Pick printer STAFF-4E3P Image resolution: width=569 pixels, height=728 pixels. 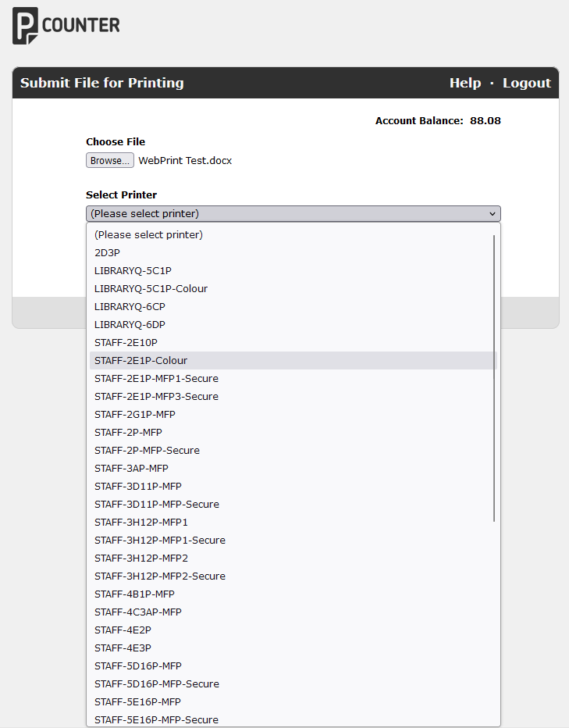tap(293, 648)
